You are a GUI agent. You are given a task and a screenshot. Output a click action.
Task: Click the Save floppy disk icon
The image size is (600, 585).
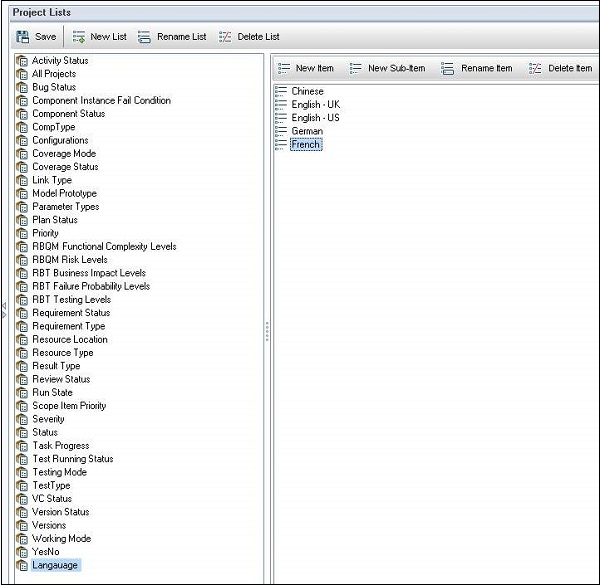click(x=23, y=37)
